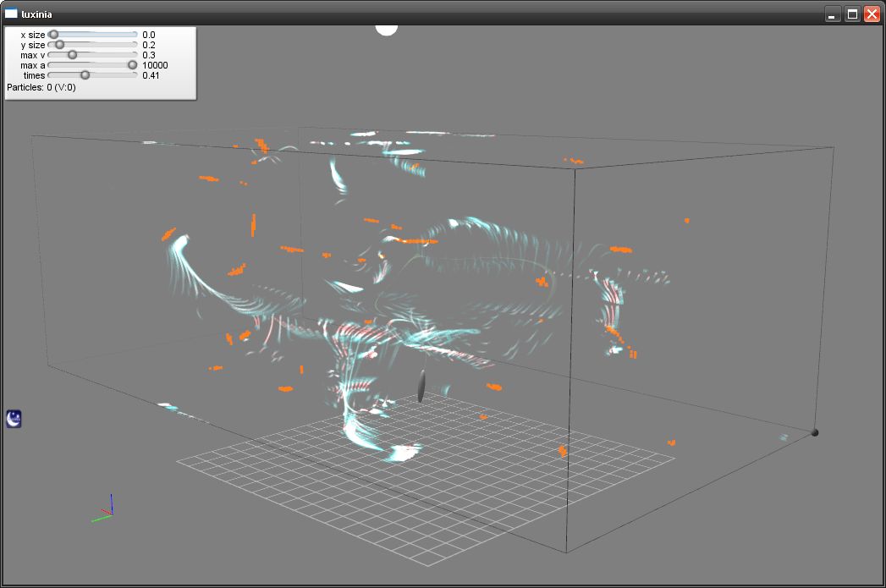This screenshot has width=886, height=588.
Task: Click the max v slider handle
Action: (72, 55)
